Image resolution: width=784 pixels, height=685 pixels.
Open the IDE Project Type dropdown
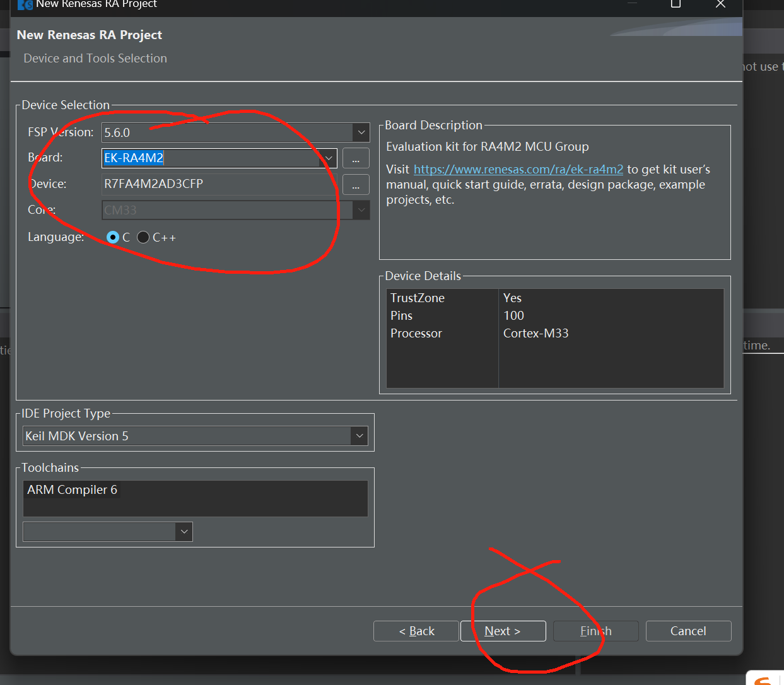[360, 436]
